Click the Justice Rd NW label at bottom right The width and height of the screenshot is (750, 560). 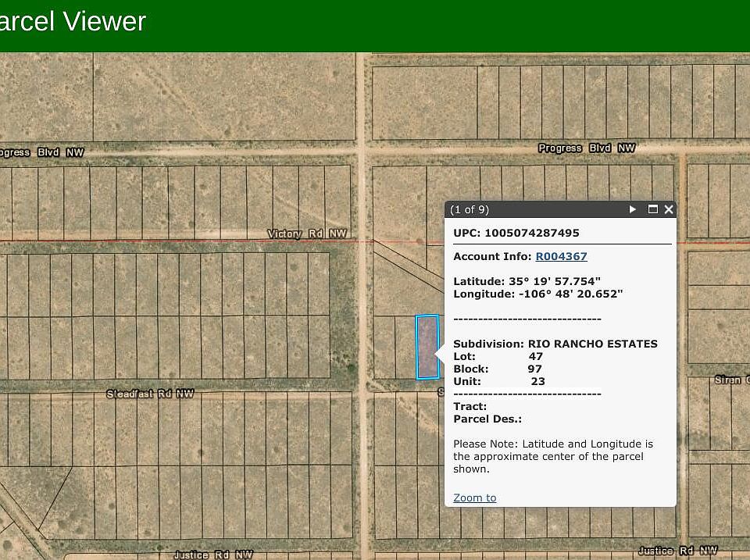coord(677,551)
